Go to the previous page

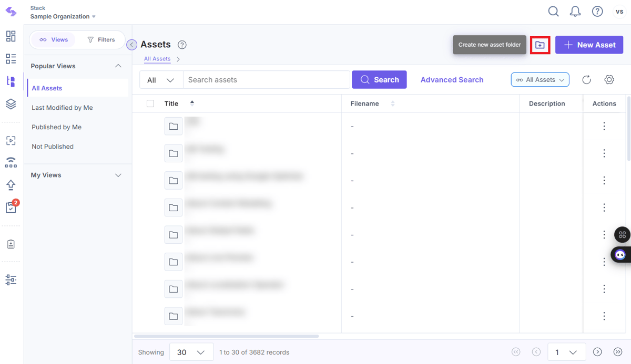coord(536,352)
